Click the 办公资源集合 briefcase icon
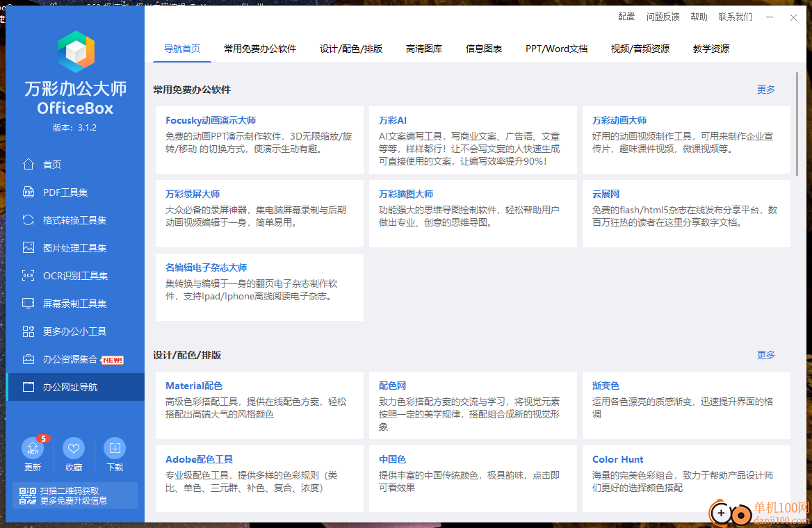Viewport: 812px width, 528px height. click(x=28, y=359)
